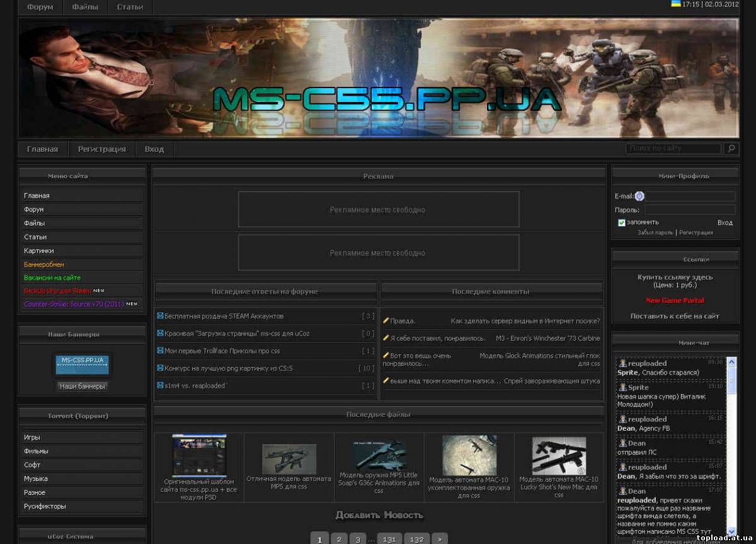Open 'Бесплатная роздача STEAM Аккаунтов' thread

[224, 315]
